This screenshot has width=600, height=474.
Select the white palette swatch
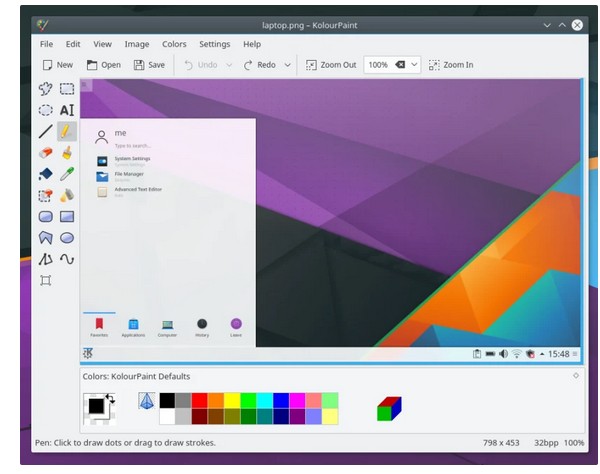click(167, 416)
